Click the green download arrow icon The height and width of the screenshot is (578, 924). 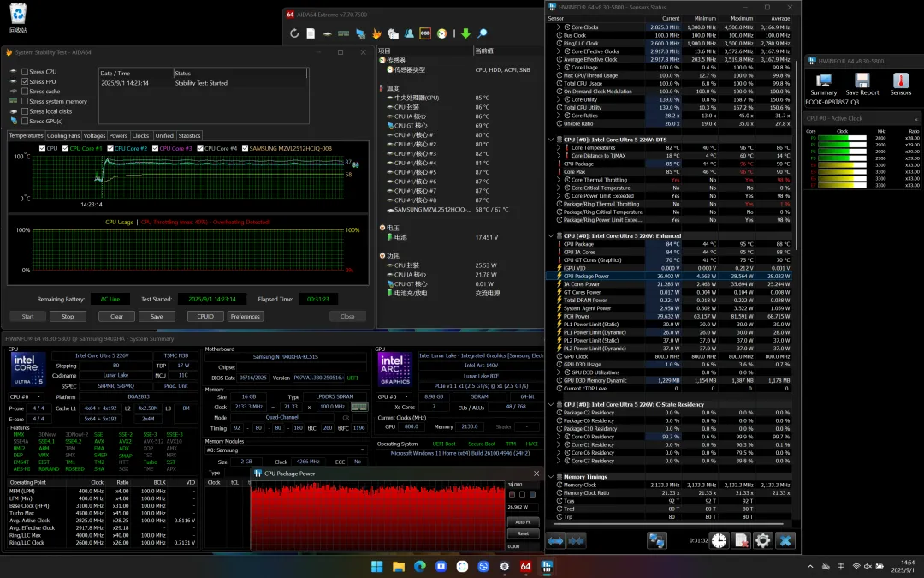465,33
